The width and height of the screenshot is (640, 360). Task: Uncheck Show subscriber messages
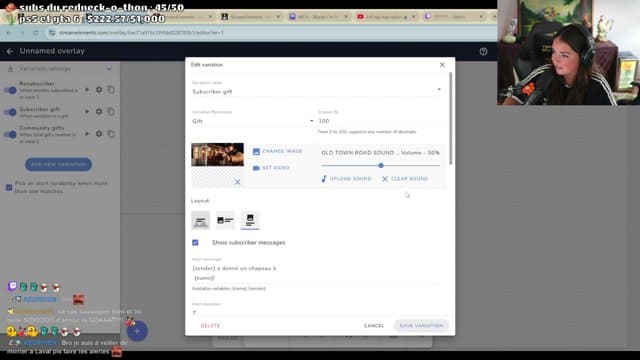point(196,242)
